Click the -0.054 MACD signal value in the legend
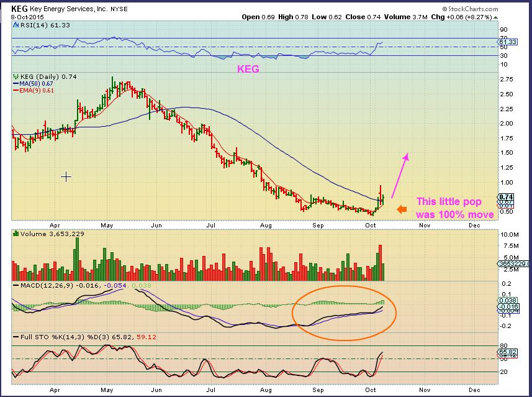 [x=115, y=286]
